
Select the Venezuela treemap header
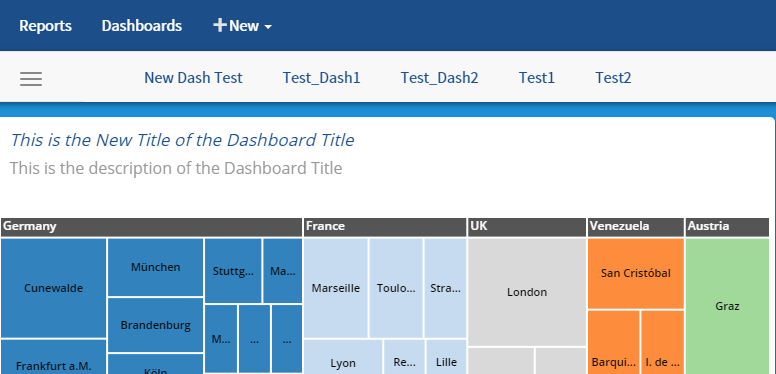(636, 227)
